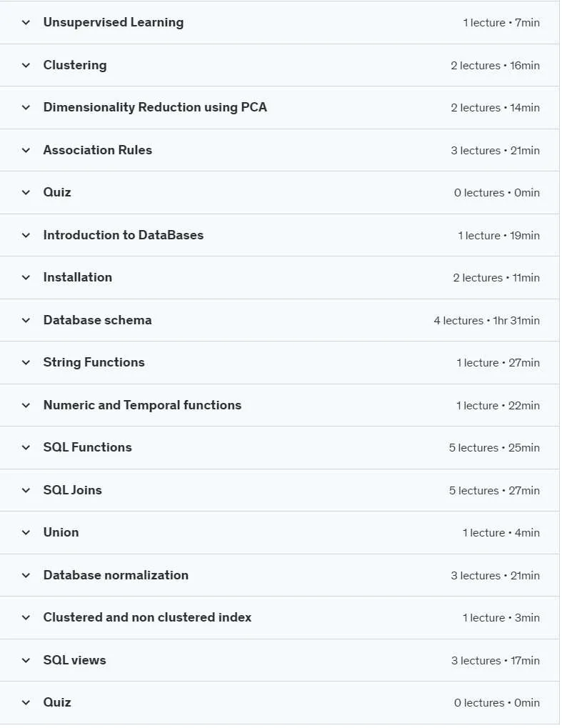562x728 pixels.
Task: Expand the Installation section arrow
Action: tap(26, 277)
